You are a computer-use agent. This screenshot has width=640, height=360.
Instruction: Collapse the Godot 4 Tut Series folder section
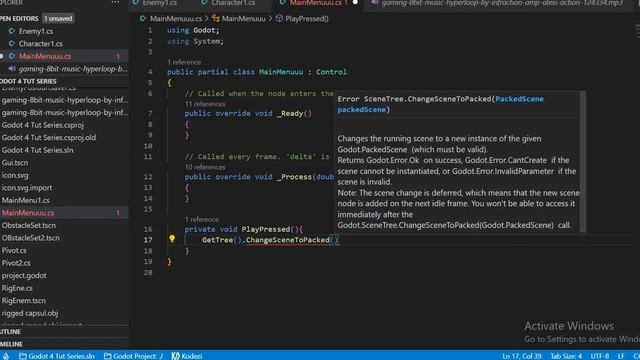(29, 81)
